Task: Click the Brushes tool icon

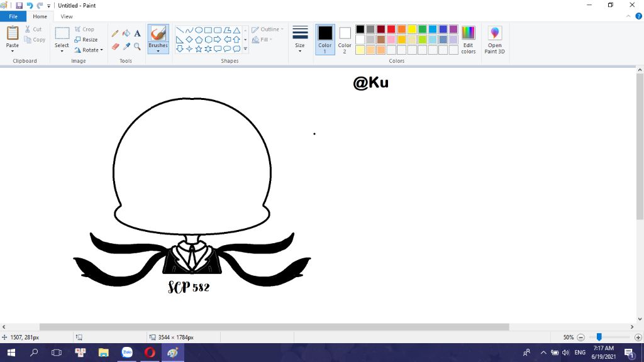Action: (158, 34)
